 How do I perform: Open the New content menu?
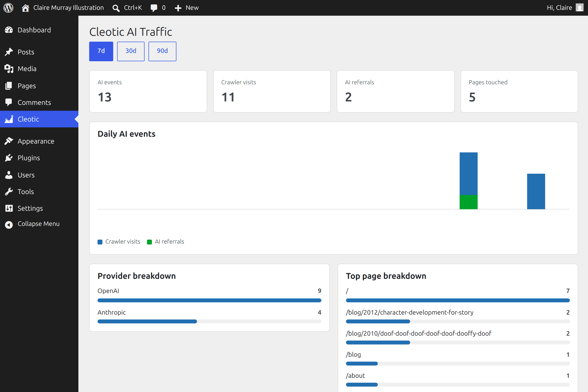(192, 8)
